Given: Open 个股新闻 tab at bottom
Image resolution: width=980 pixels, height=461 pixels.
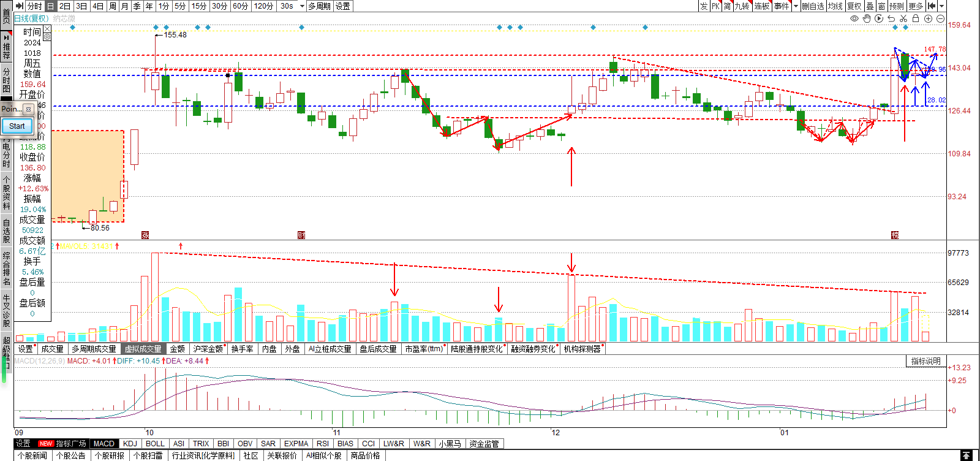Looking at the screenshot, I should (32, 455).
